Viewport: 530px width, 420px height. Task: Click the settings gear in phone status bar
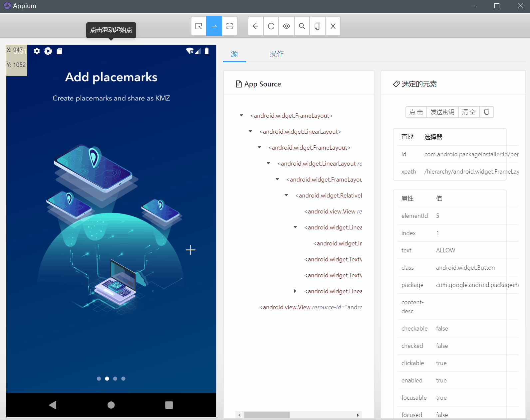pyautogui.click(x=37, y=51)
